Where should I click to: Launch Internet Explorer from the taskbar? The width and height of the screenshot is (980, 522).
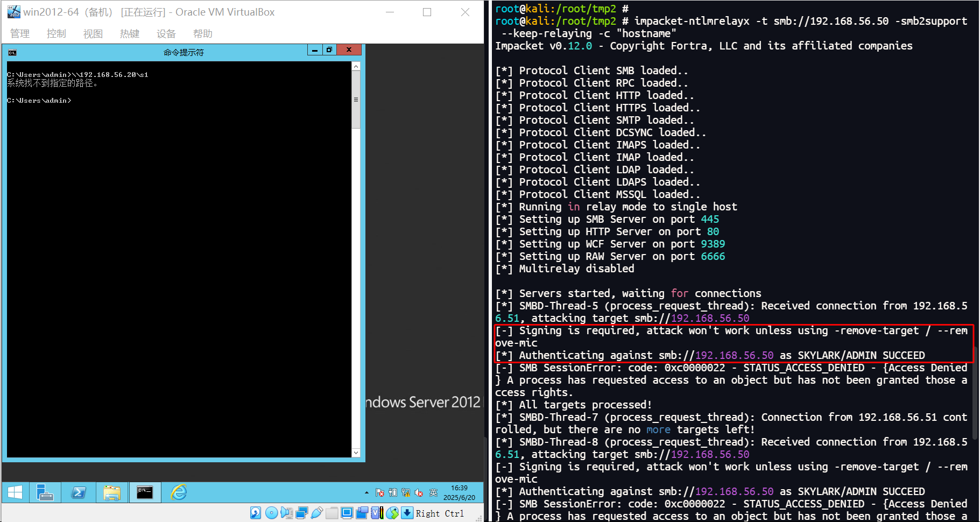point(179,492)
